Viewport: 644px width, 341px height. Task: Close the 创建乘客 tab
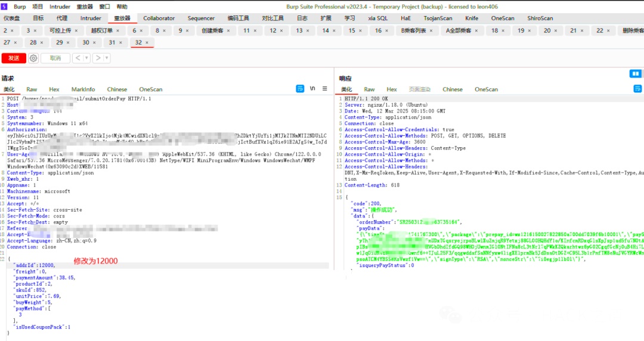click(x=228, y=31)
